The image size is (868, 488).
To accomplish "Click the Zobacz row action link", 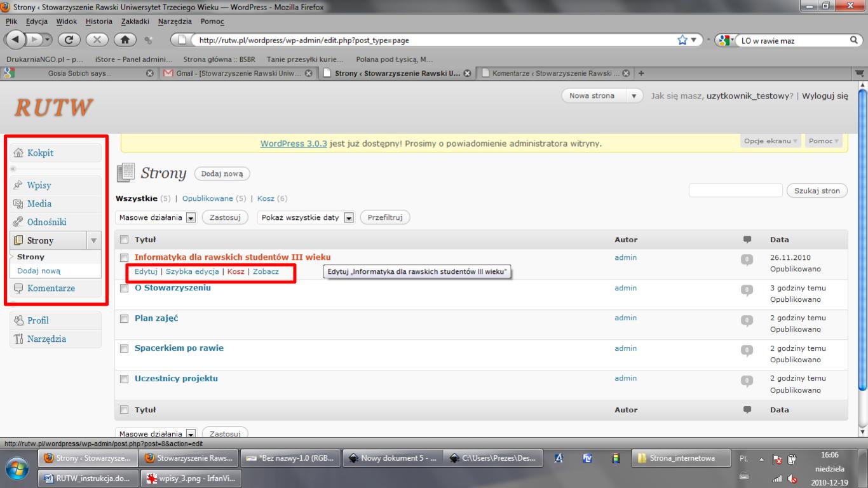I will [x=266, y=271].
